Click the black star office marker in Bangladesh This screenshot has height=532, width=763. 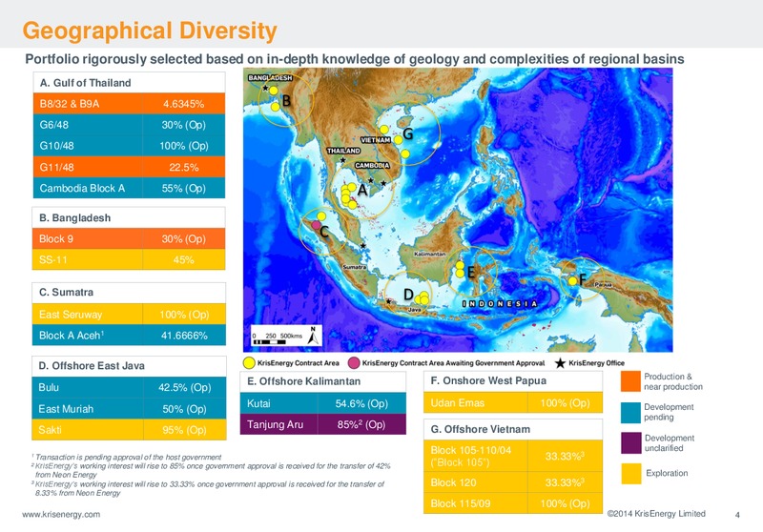[x=265, y=88]
